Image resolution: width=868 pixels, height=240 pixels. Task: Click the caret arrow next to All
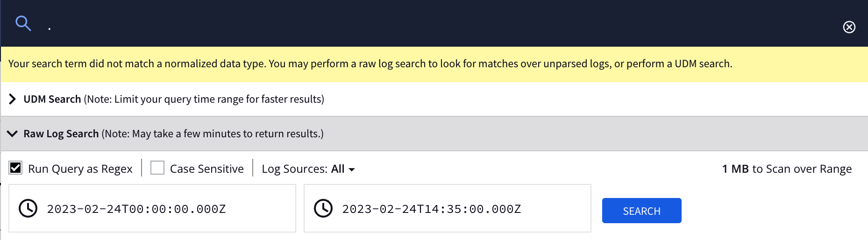point(352,169)
